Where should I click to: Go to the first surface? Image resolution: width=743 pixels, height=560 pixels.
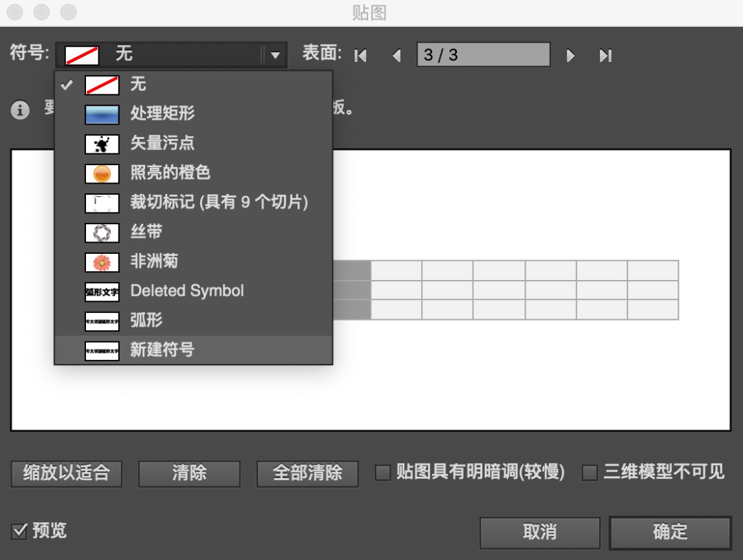click(360, 56)
